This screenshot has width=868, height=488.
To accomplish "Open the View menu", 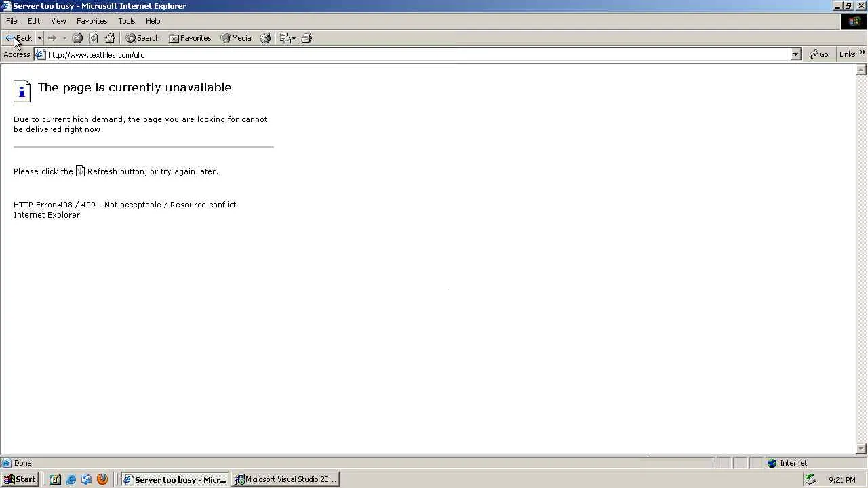I will [58, 21].
